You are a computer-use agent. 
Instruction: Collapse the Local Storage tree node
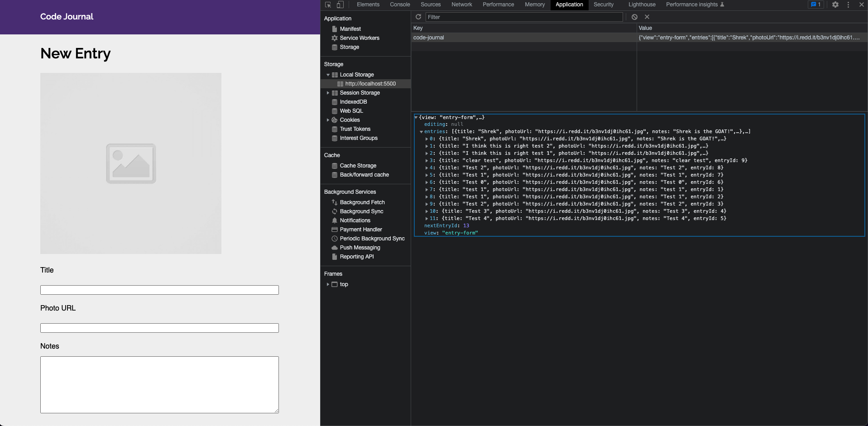[x=328, y=75]
